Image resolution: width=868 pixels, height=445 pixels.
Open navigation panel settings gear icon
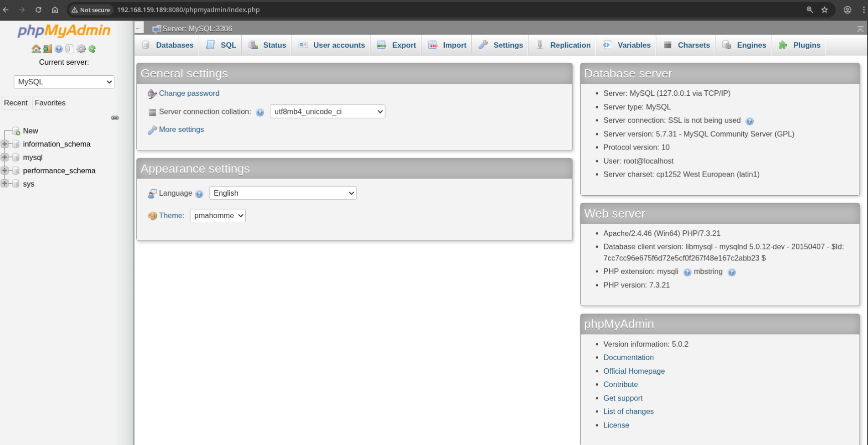pyautogui.click(x=81, y=49)
